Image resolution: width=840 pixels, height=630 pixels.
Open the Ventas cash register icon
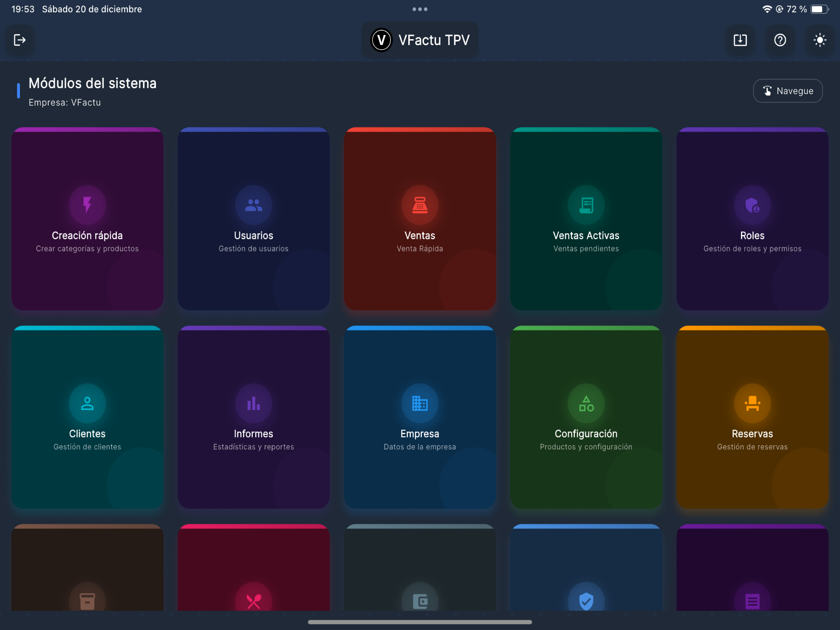420,205
